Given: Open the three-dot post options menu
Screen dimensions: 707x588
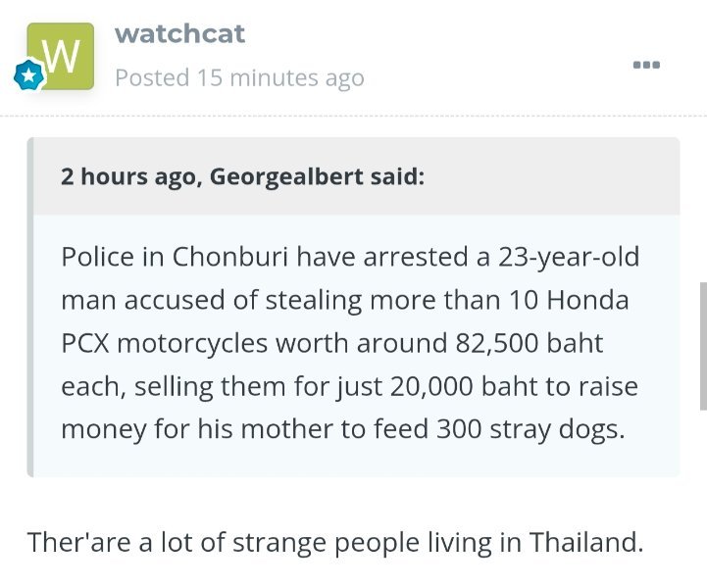Looking at the screenshot, I should coord(646,65).
